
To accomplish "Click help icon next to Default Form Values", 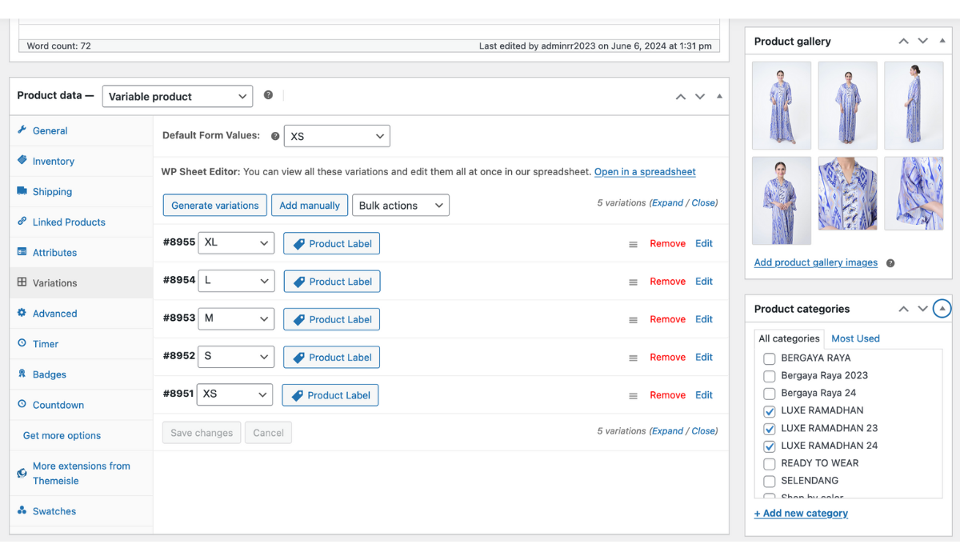I will [x=275, y=136].
